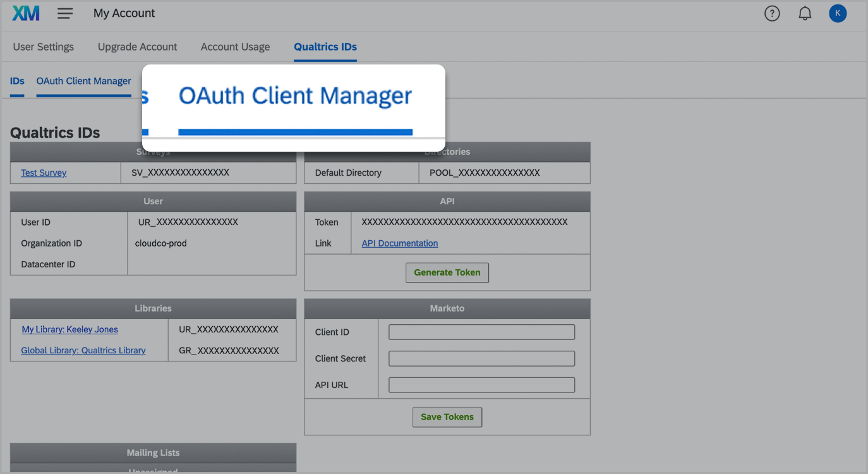This screenshot has height=474, width=868.
Task: Click the User table header
Action: point(154,201)
